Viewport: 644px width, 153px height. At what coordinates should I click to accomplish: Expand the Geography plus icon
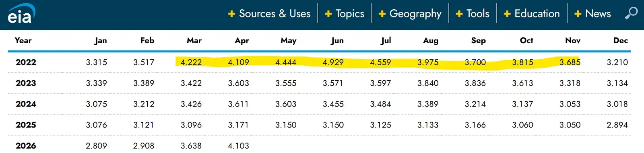click(382, 14)
